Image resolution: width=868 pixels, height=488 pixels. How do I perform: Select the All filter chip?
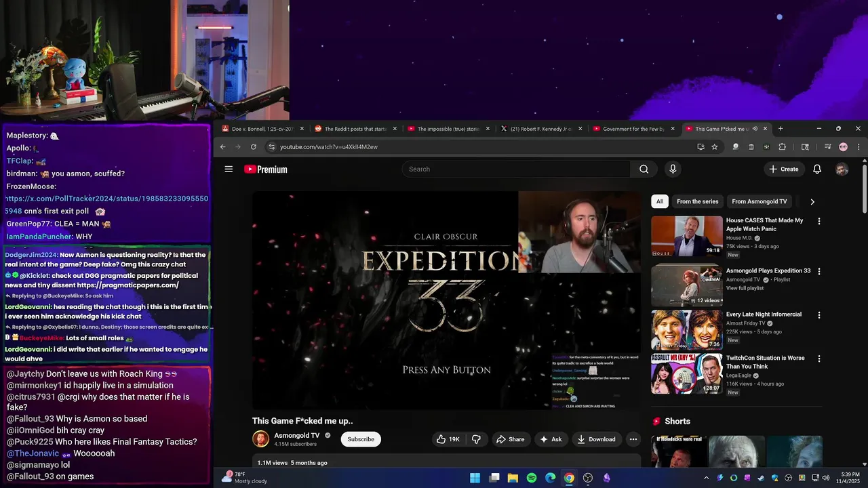660,201
